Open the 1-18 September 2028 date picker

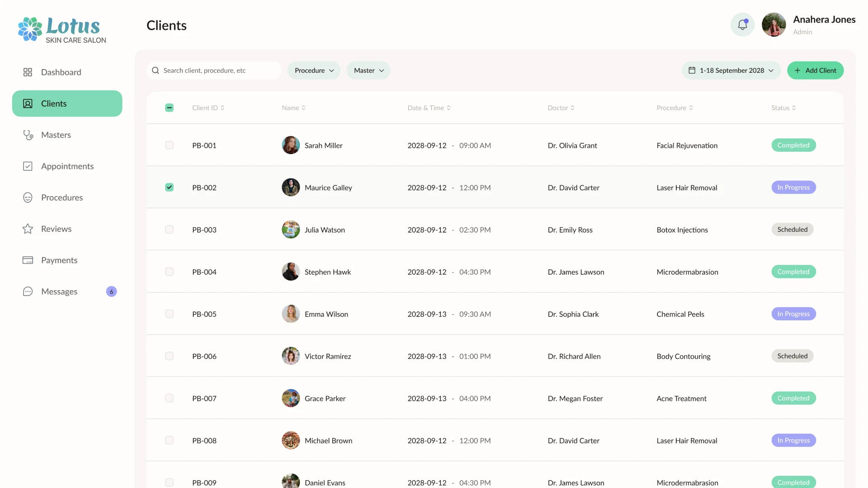731,70
